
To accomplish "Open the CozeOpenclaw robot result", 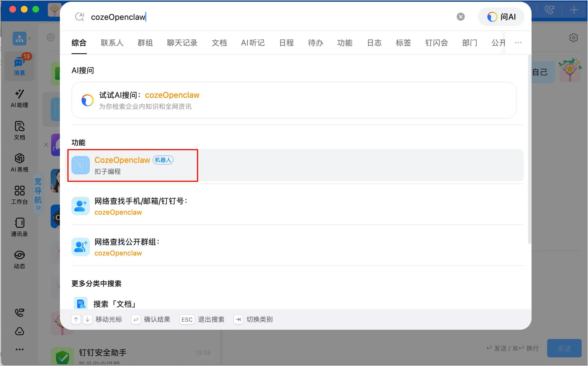I will (x=295, y=165).
